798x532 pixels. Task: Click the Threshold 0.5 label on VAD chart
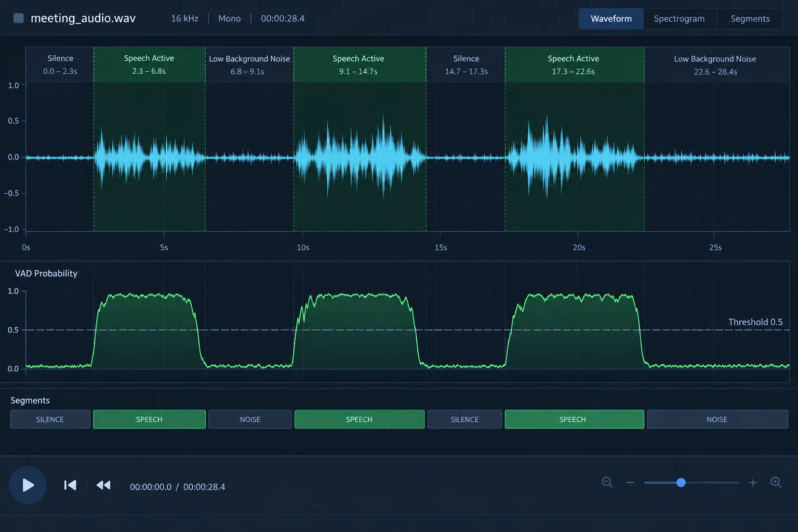755,322
